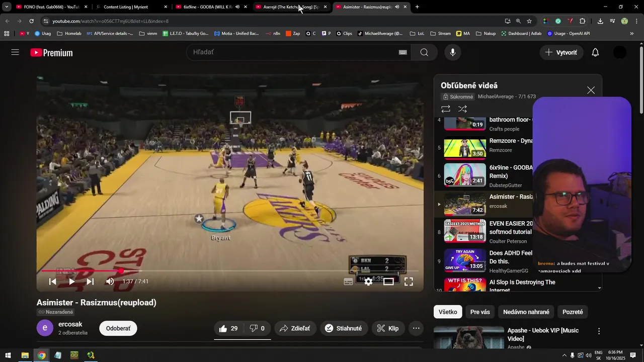Open the Chrome three-dot menu

[636, 21]
